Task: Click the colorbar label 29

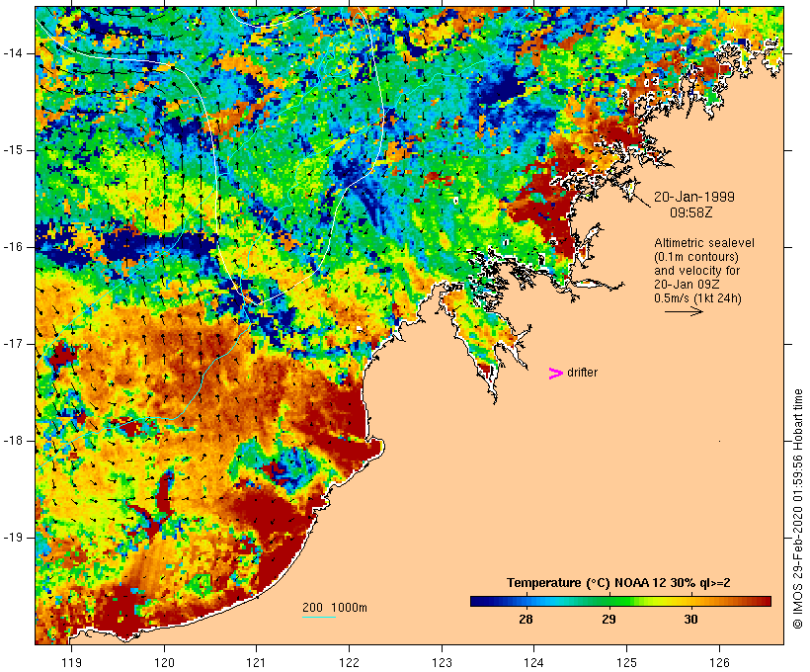Action: click(609, 619)
